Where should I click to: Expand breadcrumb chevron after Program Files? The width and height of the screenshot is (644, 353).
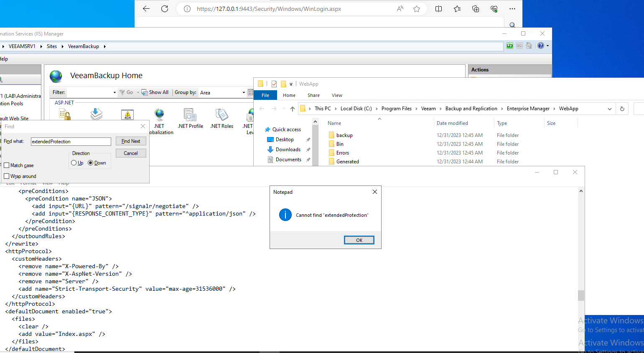click(416, 109)
